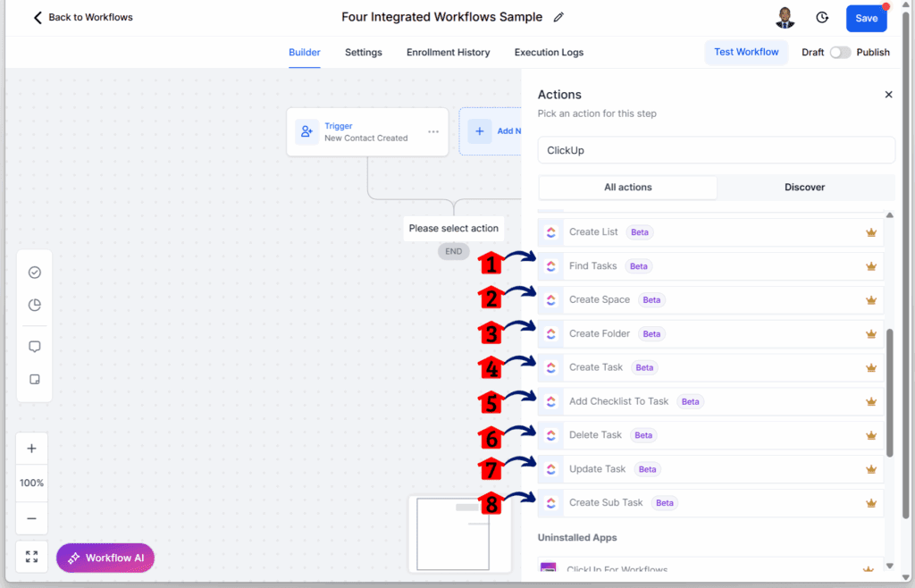The image size is (915, 588).
Task: Click the actions list scrollbar thumb
Action: [890, 392]
